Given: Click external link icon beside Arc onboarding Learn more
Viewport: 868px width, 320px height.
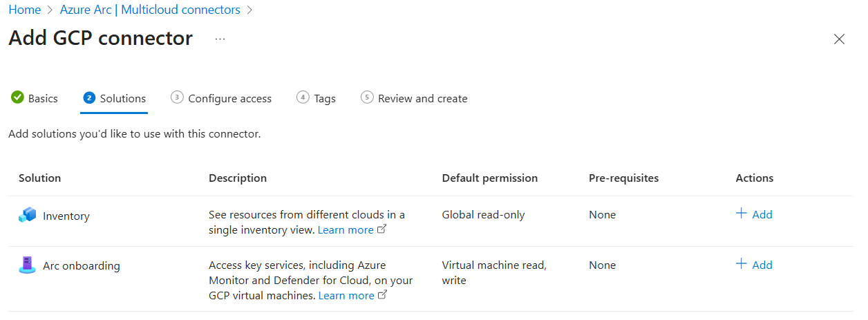Looking at the screenshot, I should click(x=383, y=295).
